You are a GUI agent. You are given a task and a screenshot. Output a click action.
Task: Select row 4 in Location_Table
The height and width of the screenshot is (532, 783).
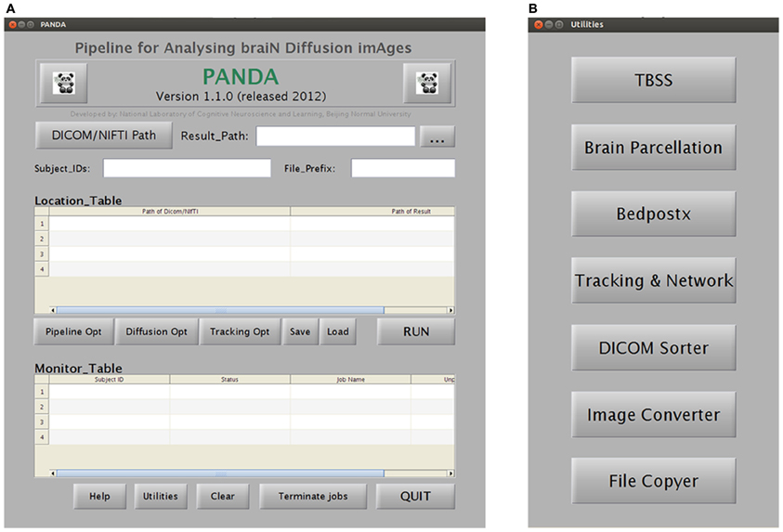(x=244, y=269)
